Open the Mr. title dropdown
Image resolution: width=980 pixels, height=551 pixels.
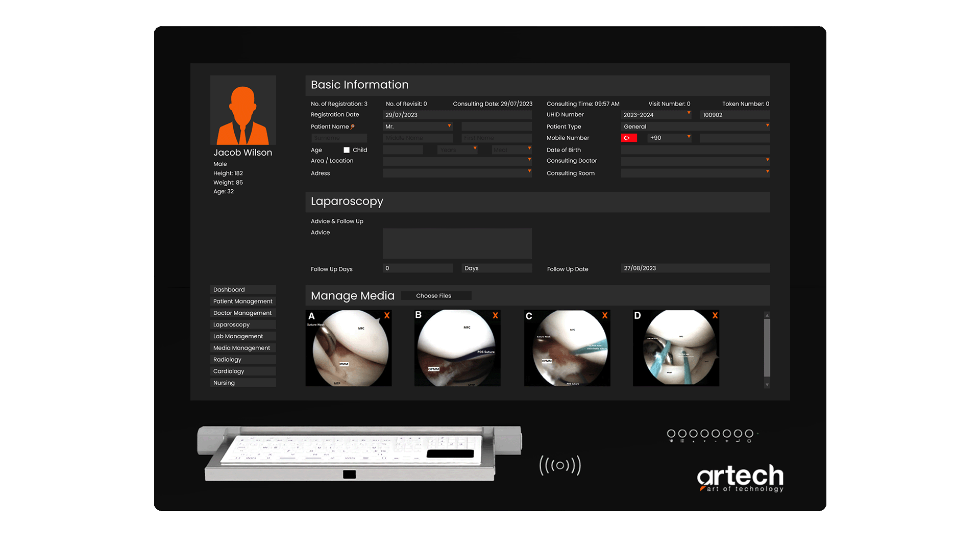pos(418,127)
